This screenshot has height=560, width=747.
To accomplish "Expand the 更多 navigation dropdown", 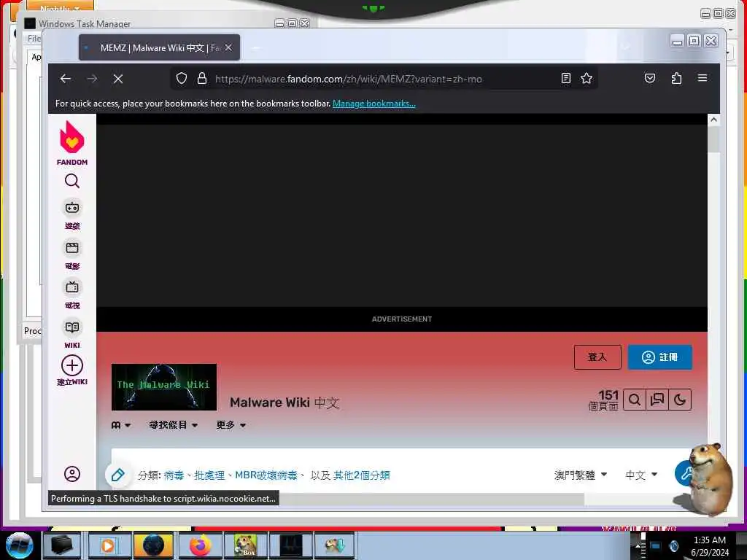I will point(231,425).
